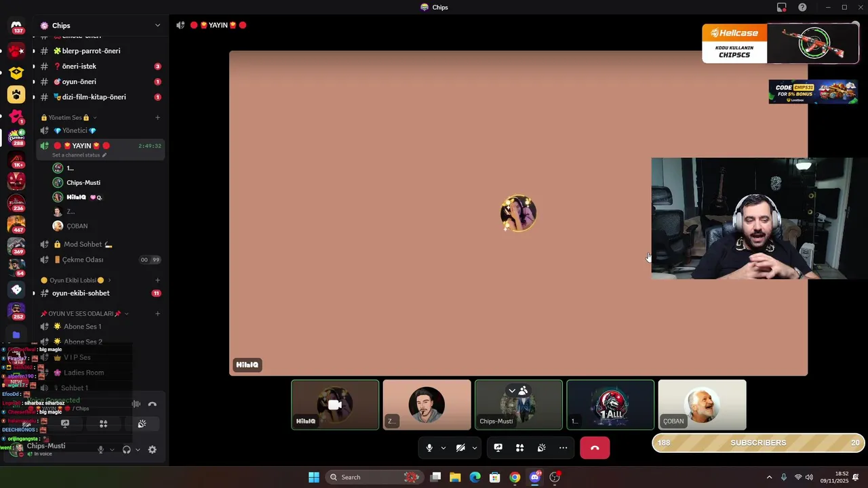Open input device arrow in user panel

pyautogui.click(x=112, y=449)
